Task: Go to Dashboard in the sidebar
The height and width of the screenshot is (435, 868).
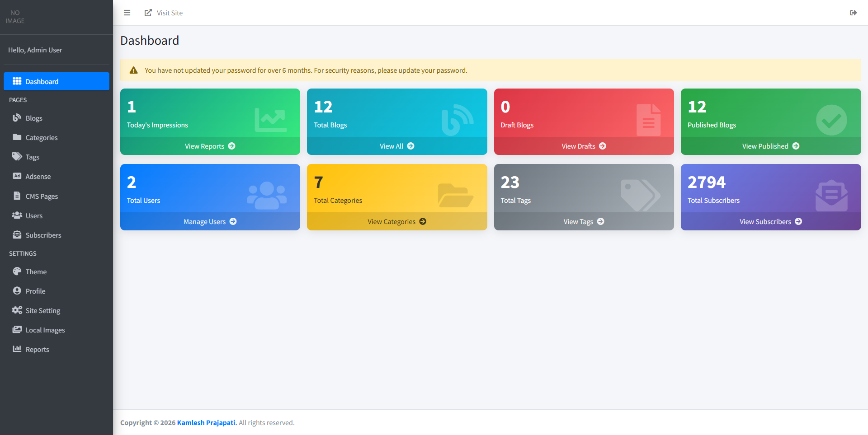Action: 57,81
